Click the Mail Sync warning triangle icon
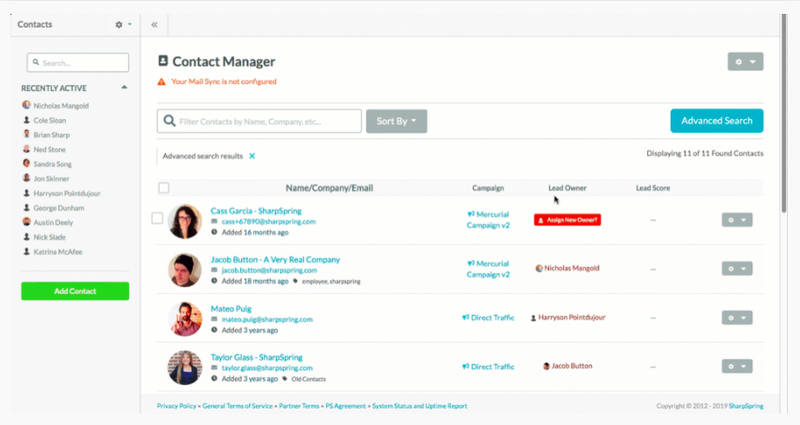The width and height of the screenshot is (800, 425). (x=162, y=82)
